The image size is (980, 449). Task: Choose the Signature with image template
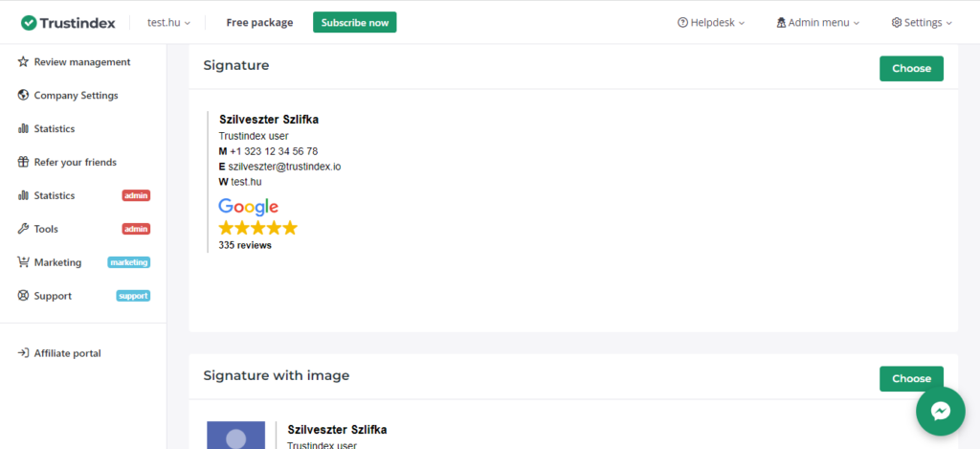(x=910, y=378)
